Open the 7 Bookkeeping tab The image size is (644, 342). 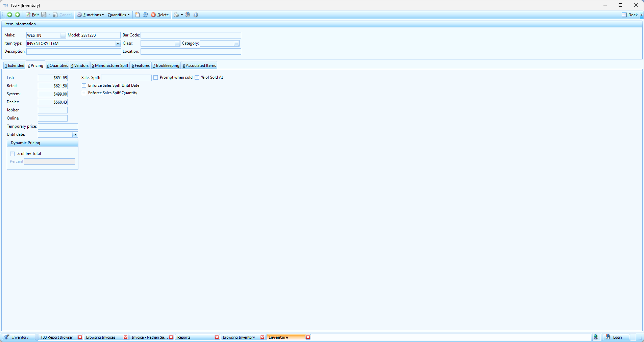[x=166, y=65]
